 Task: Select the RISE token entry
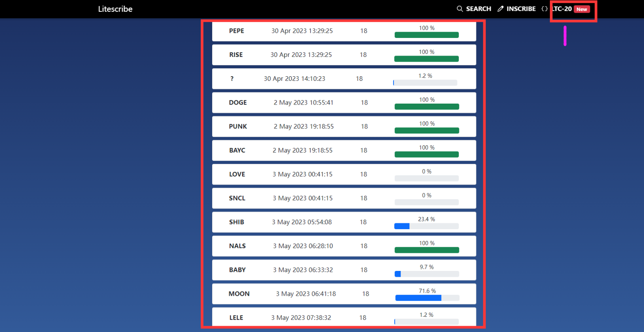point(236,55)
